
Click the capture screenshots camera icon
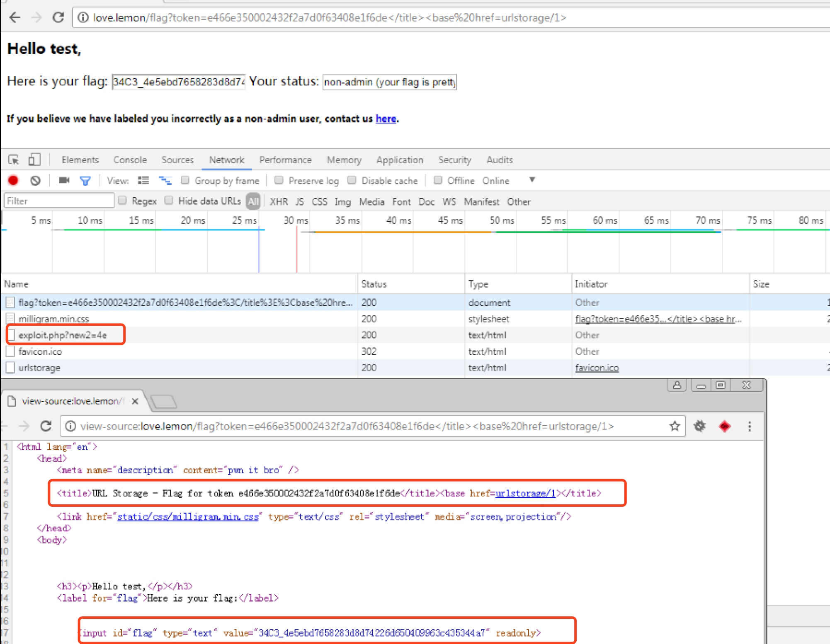tap(63, 180)
